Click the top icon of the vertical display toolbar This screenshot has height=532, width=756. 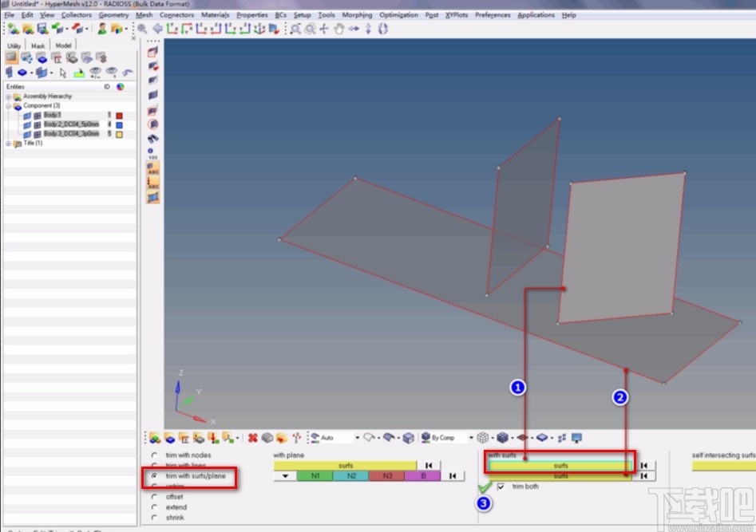(152, 52)
